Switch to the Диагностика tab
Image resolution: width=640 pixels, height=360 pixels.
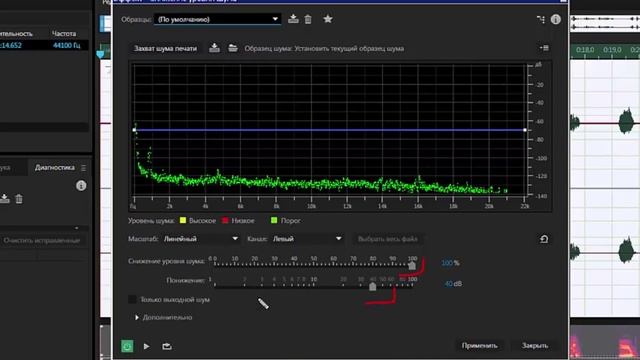[x=55, y=167]
